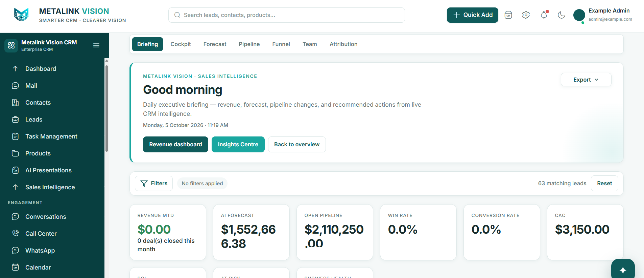Open settings gear in the header
Image resolution: width=644 pixels, height=278 pixels.
pos(526,15)
